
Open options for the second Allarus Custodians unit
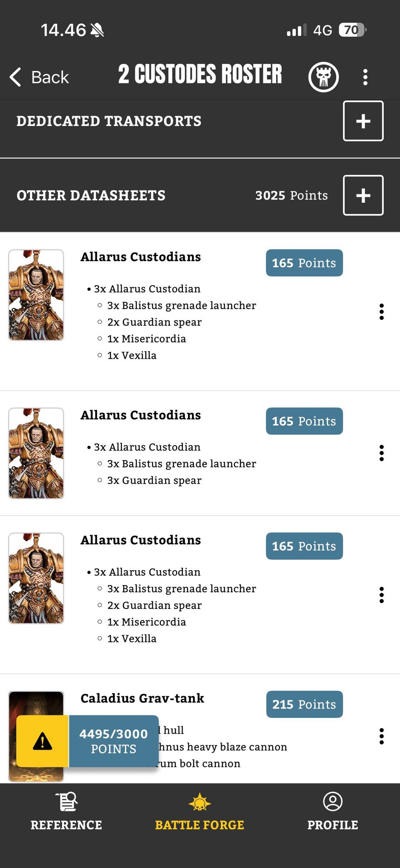point(382,454)
